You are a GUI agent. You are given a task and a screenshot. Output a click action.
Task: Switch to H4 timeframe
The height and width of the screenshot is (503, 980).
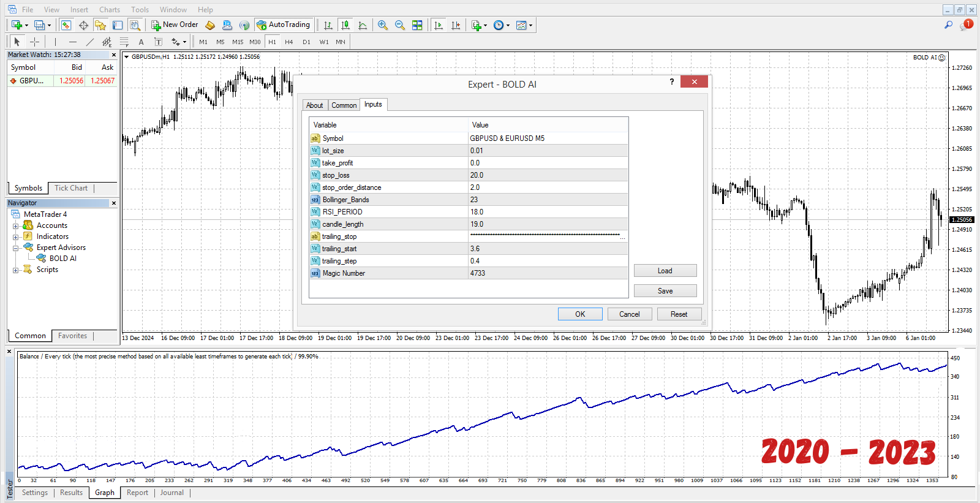pyautogui.click(x=289, y=42)
